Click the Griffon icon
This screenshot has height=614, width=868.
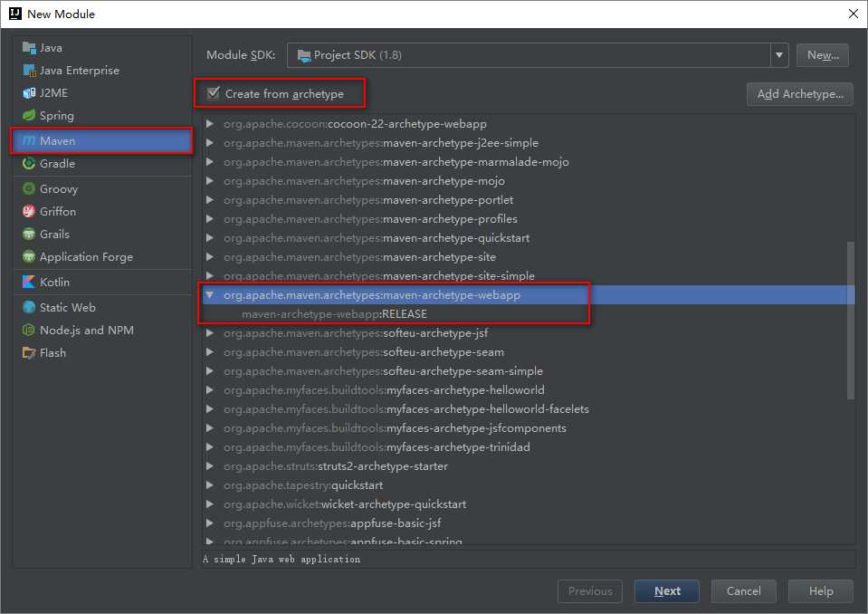coord(29,212)
